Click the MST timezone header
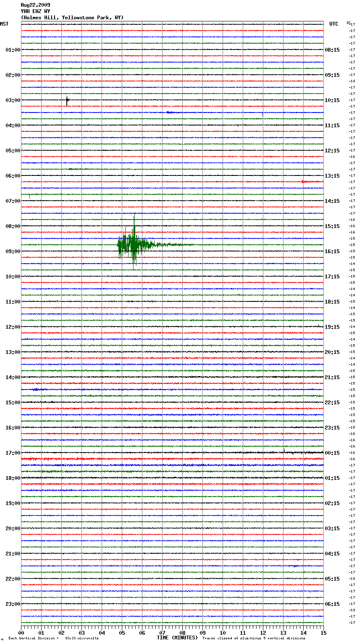Image resolution: width=357 pixels, height=644 pixels. click(x=4, y=24)
